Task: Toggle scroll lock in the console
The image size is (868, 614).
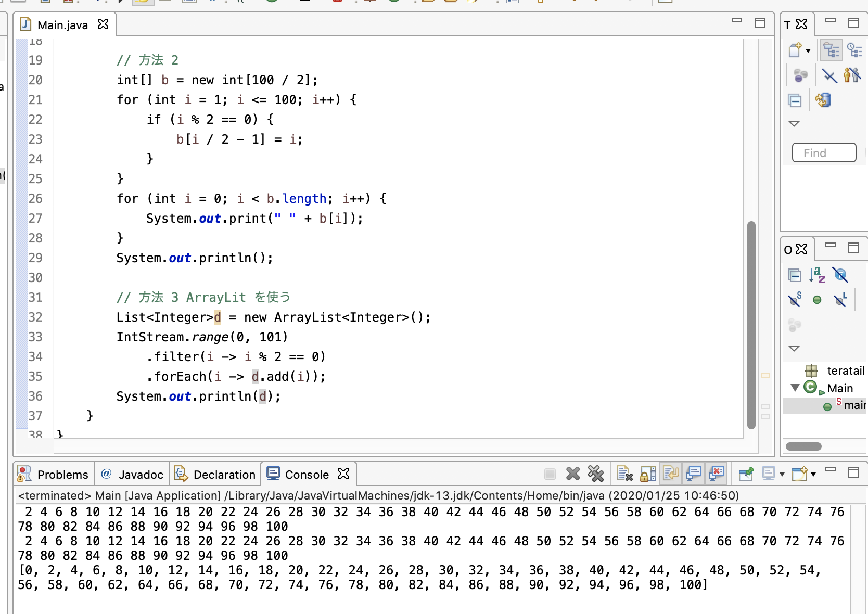Action: coord(648,474)
